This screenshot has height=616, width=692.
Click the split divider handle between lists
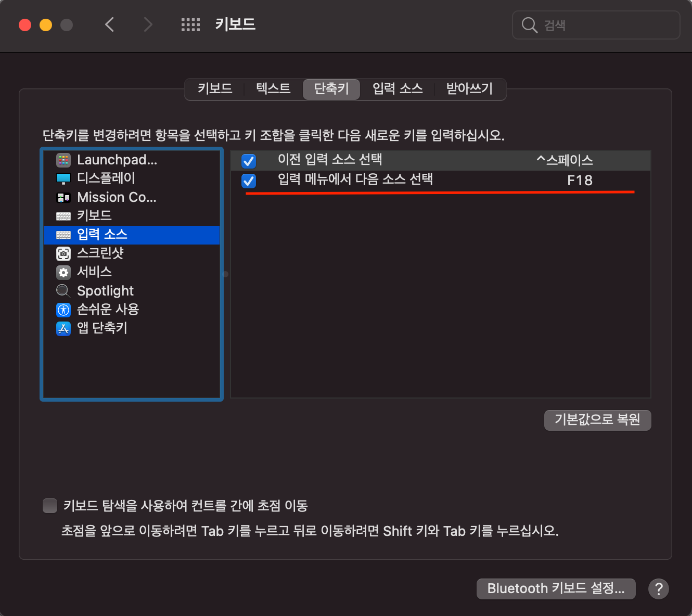pyautogui.click(x=225, y=274)
